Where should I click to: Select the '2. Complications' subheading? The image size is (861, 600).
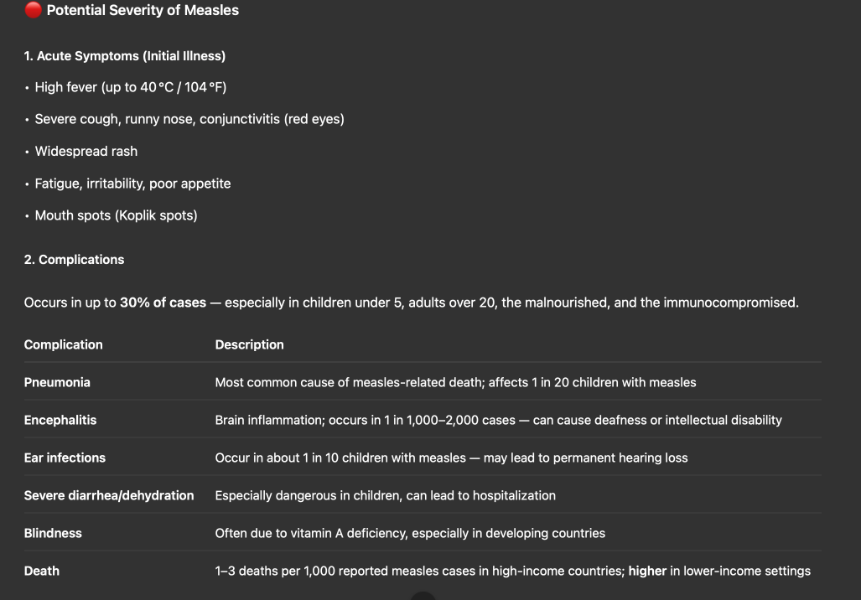tap(74, 259)
